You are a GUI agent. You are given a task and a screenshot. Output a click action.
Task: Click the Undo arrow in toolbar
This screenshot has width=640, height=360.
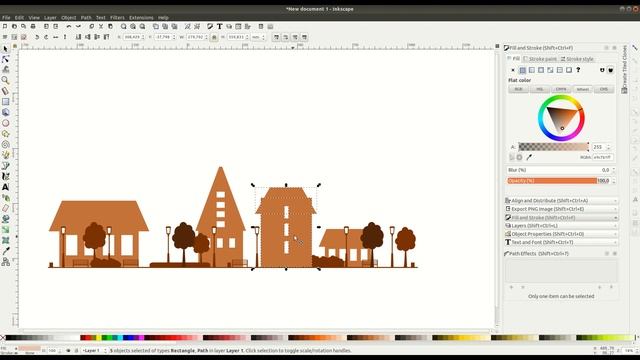click(69, 27)
